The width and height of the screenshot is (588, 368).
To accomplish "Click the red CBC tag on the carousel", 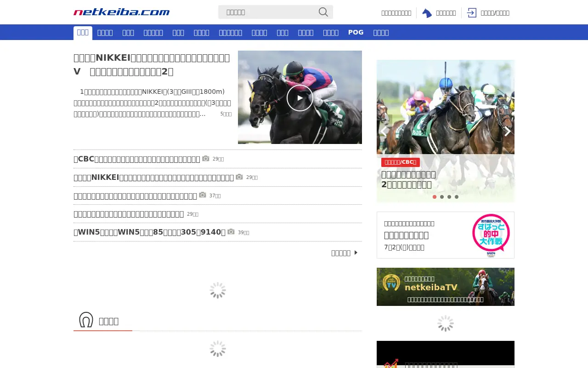I will click(x=401, y=162).
